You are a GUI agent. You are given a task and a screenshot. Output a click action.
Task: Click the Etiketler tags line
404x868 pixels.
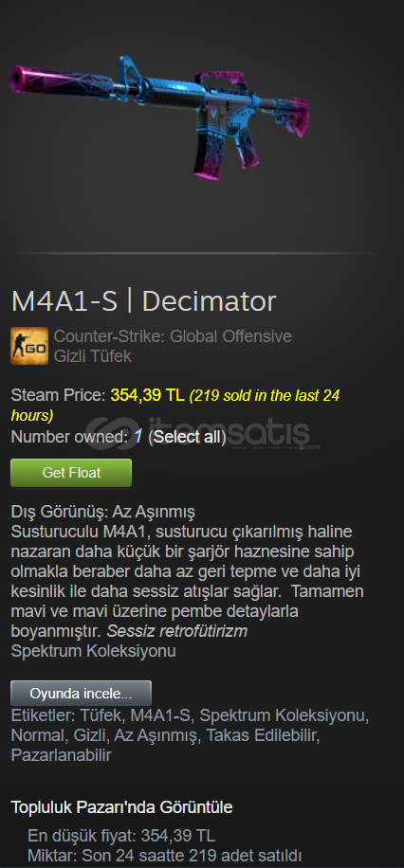coord(190,735)
